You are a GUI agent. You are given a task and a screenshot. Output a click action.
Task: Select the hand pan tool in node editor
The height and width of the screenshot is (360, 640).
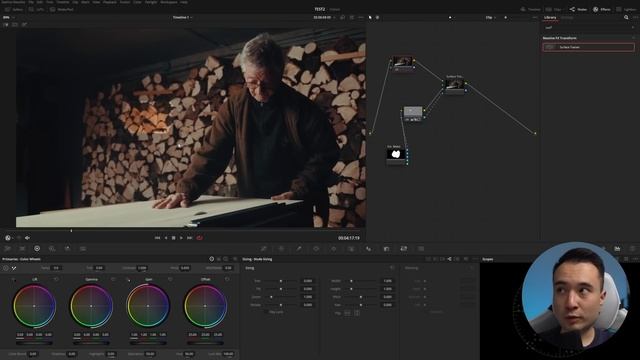tap(377, 18)
